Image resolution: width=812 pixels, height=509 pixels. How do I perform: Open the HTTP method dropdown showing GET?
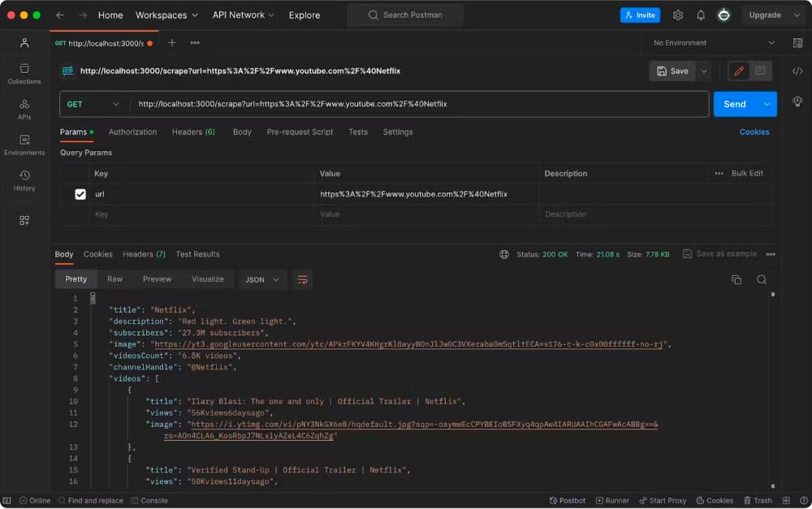tap(92, 104)
